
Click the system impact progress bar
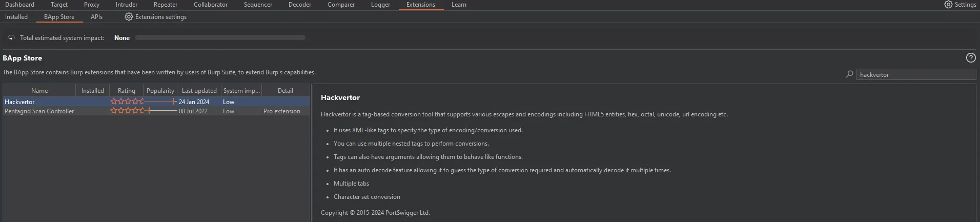tap(220, 37)
